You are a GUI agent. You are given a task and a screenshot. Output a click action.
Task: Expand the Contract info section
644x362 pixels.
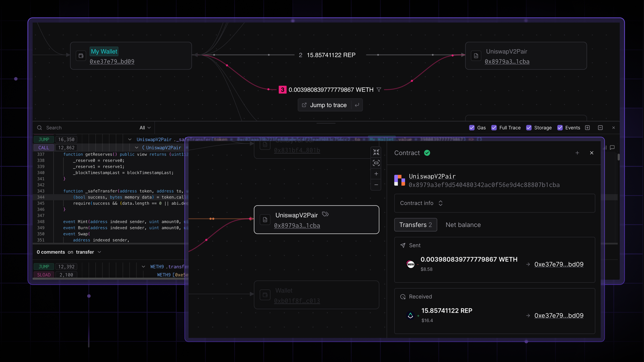pyautogui.click(x=440, y=203)
